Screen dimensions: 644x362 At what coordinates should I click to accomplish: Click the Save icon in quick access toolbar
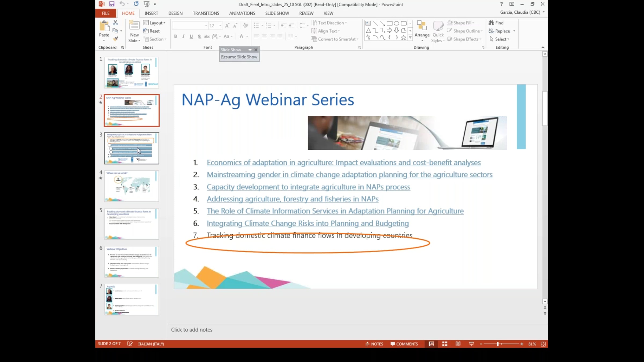112,4
